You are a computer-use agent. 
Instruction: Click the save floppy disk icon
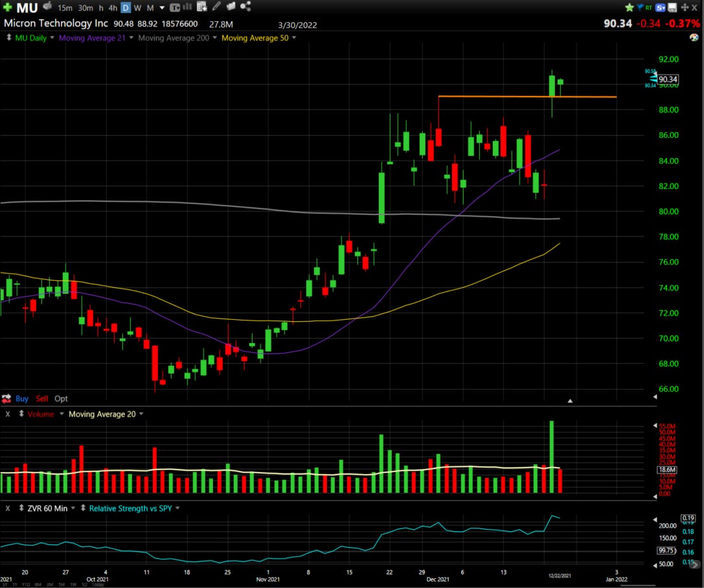click(x=672, y=7)
